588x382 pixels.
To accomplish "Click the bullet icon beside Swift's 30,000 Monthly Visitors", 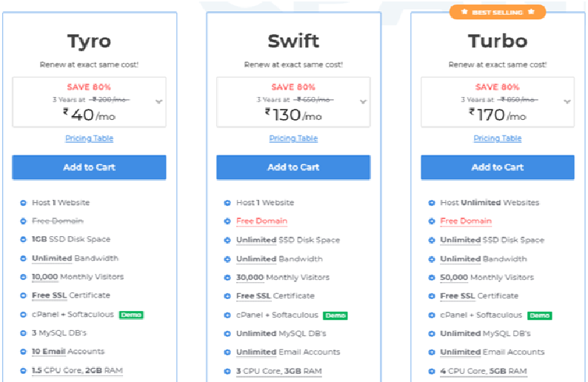I will [x=227, y=278].
